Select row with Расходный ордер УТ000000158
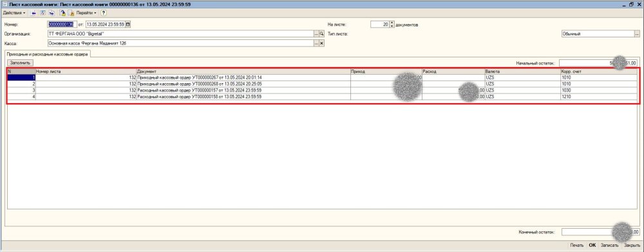 [x=323, y=97]
